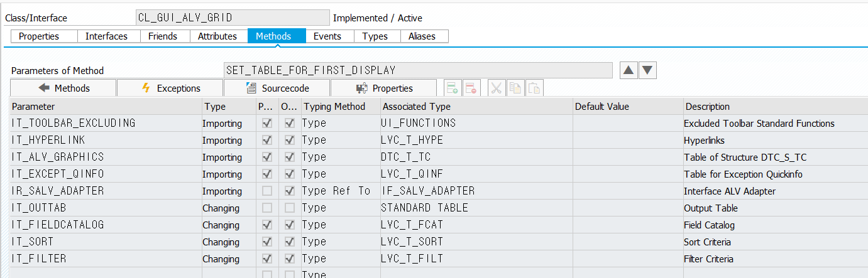Toggle optional checkbox for IR_SALV_ADAPTER
The height and width of the screenshot is (278, 868).
[x=290, y=191]
